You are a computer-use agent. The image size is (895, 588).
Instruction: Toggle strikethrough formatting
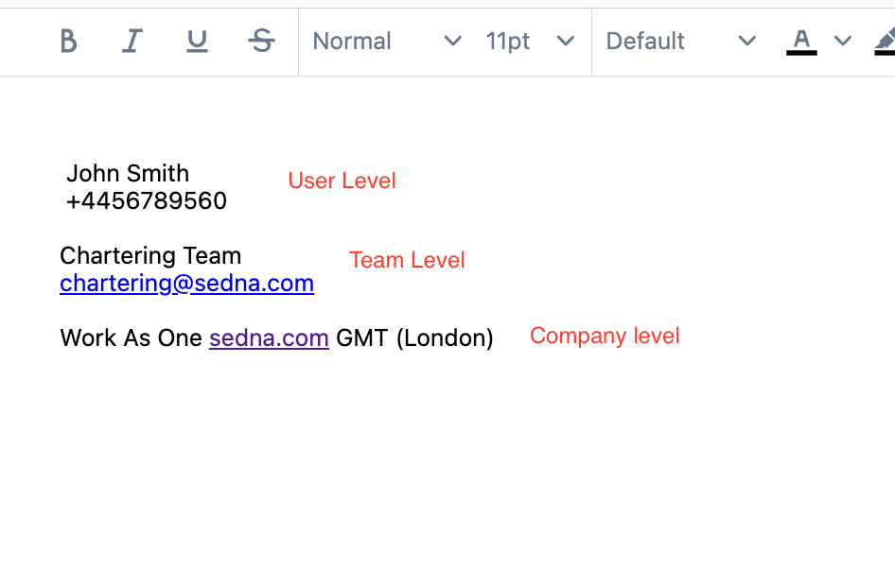tap(261, 41)
